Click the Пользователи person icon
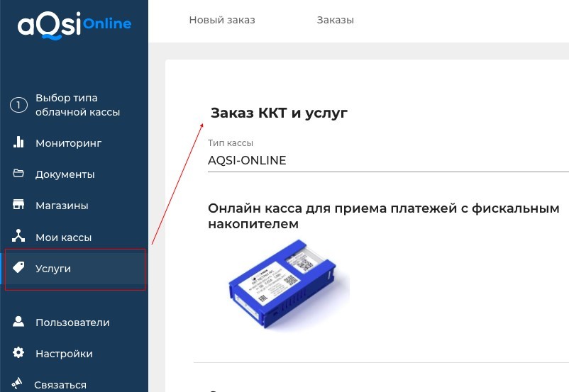Image resolution: width=569 pixels, height=392 pixels. [x=18, y=322]
